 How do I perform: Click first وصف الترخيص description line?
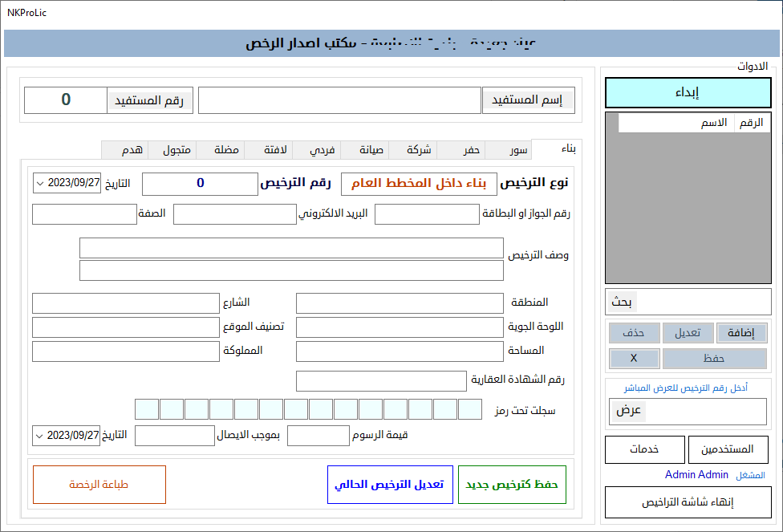[292, 248]
